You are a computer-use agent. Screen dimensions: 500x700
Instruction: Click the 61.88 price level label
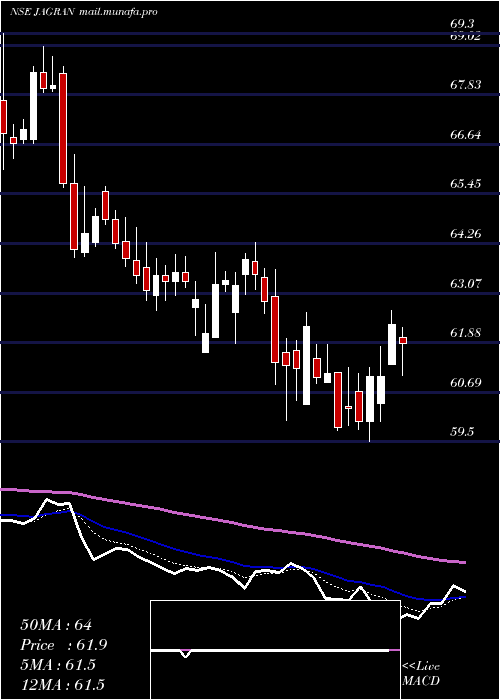(464, 333)
